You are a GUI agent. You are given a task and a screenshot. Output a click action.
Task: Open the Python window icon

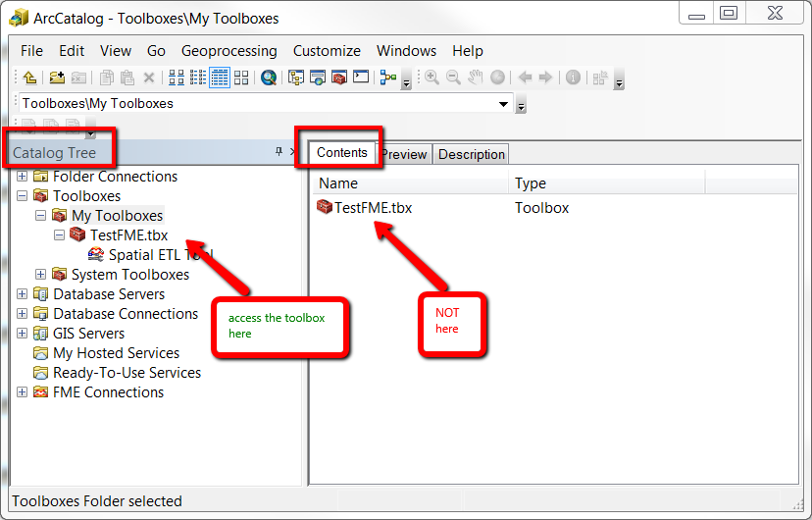tap(361, 78)
